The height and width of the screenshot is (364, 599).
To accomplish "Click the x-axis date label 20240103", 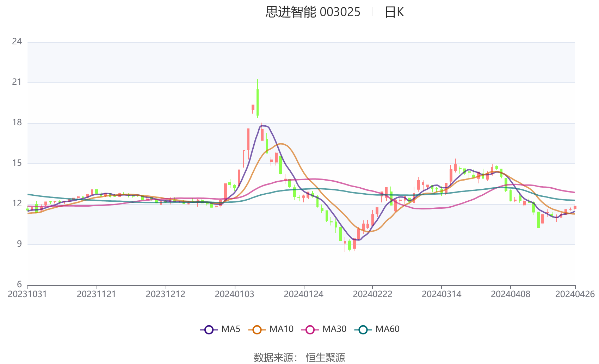I will click(x=235, y=294).
